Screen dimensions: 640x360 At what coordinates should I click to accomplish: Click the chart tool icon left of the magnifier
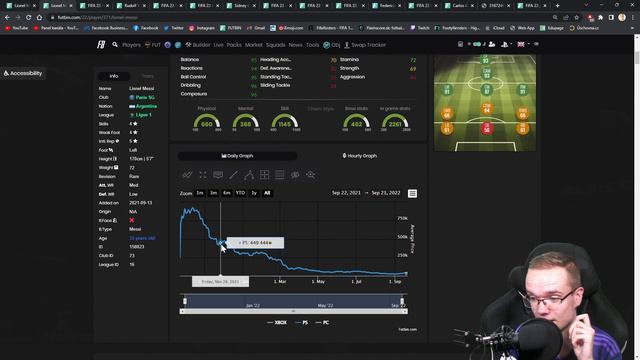(295, 175)
